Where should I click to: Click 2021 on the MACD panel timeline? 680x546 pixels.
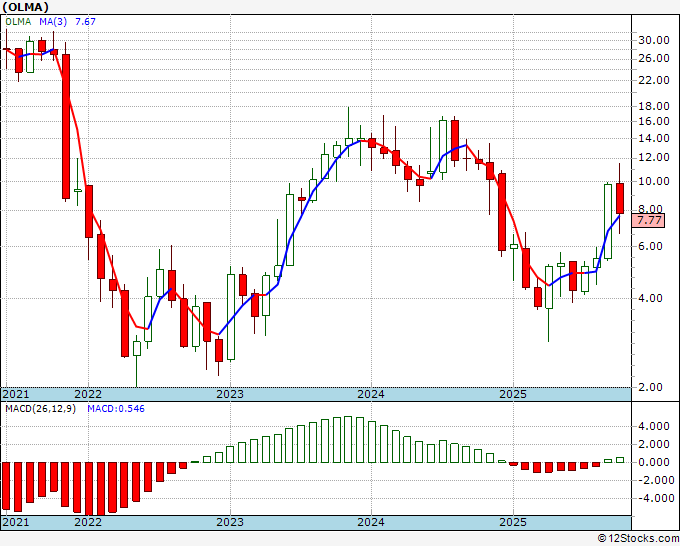click(16, 522)
